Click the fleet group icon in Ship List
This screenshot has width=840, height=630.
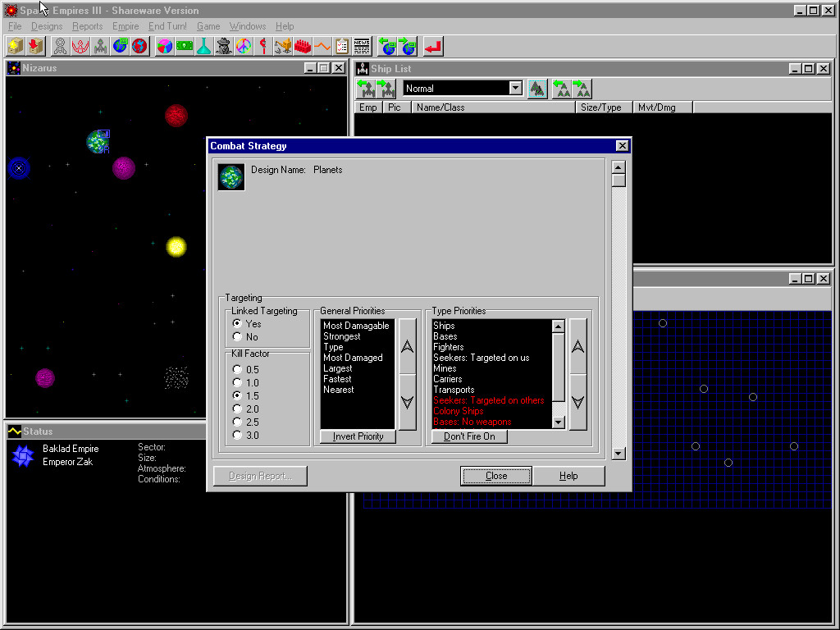coord(537,89)
